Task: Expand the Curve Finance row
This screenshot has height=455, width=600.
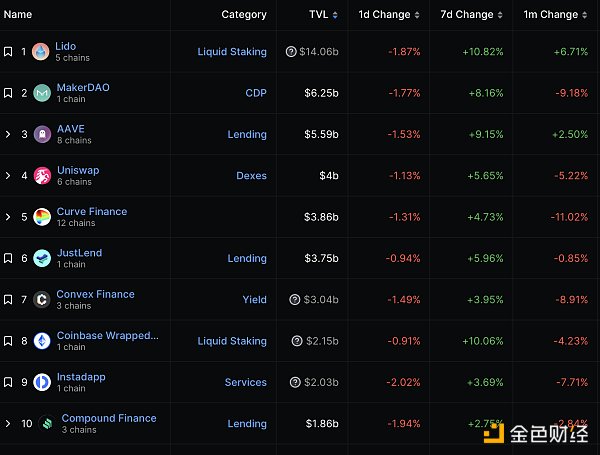Action: coord(8,217)
